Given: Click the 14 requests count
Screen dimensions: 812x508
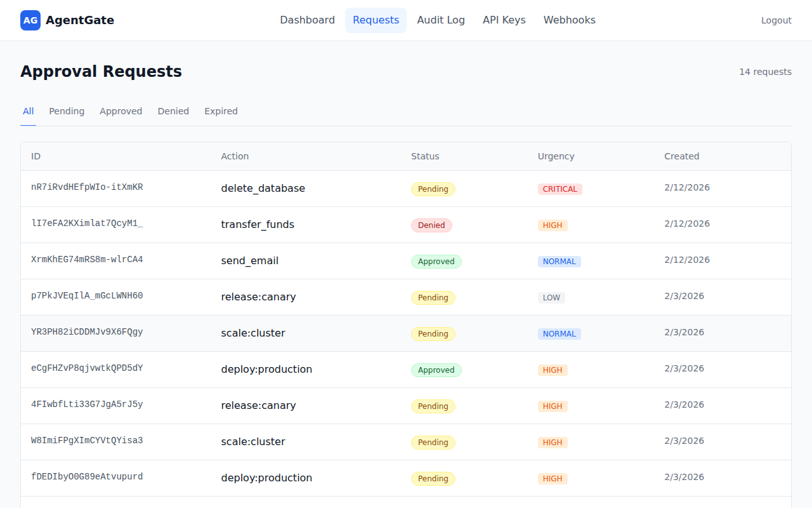Looking at the screenshot, I should tap(765, 72).
